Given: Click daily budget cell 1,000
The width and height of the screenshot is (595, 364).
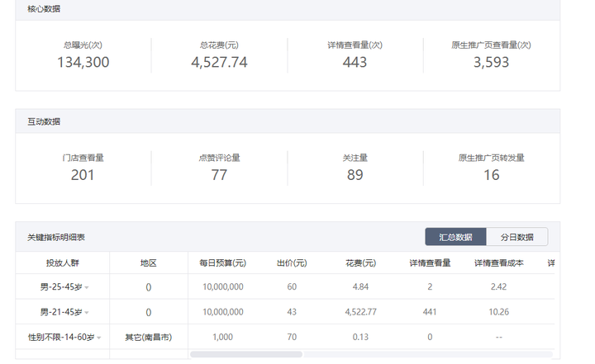Looking at the screenshot, I should click(x=223, y=337).
